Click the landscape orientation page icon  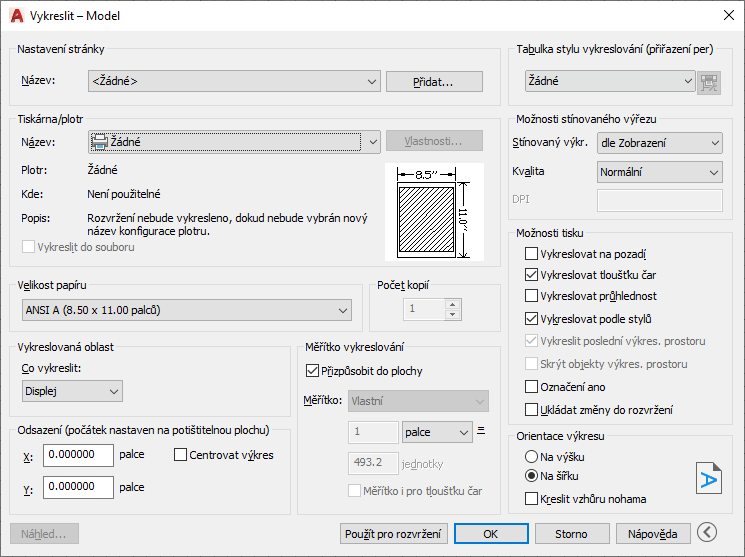[708, 478]
